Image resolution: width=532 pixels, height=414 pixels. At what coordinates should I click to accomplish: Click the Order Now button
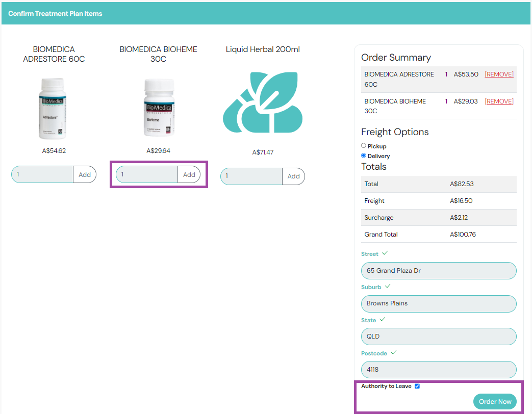[495, 401]
